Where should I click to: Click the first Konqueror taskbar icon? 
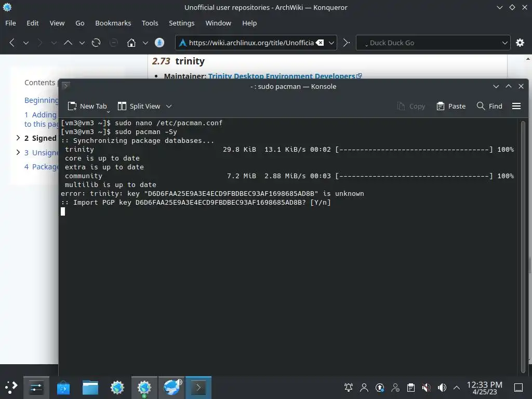[x=117, y=388]
